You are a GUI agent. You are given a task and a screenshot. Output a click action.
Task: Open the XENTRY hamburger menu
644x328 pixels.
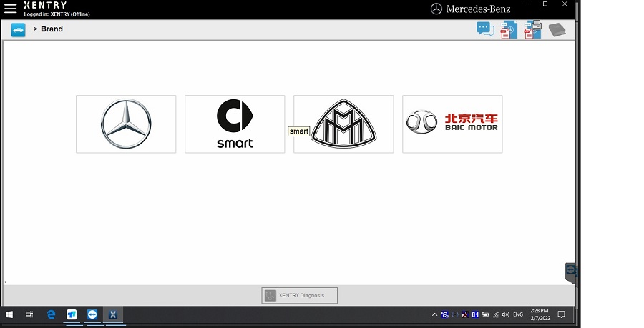pyautogui.click(x=10, y=9)
